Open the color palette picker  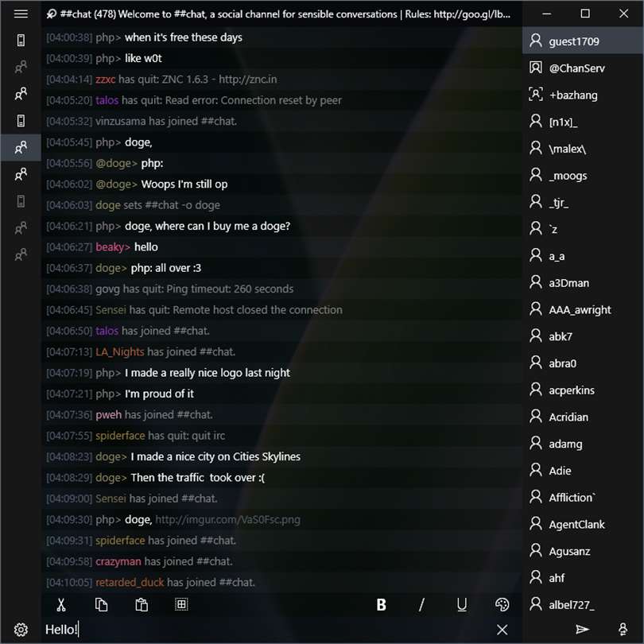click(x=502, y=604)
